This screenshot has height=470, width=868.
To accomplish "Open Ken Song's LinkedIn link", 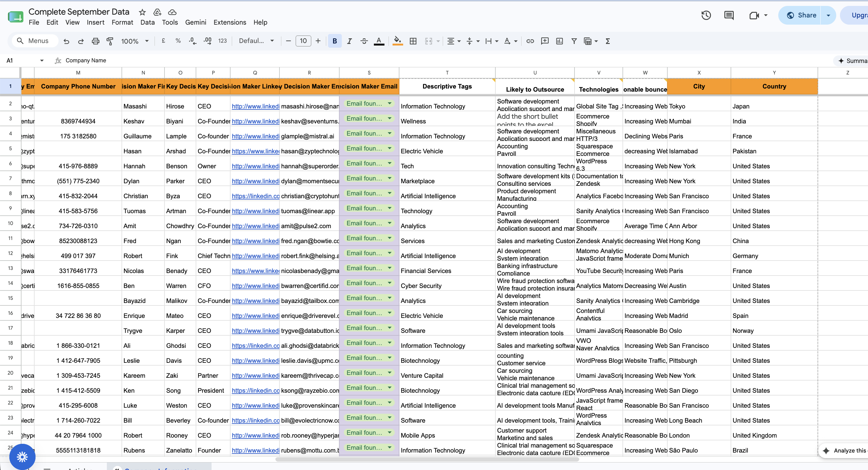I will pyautogui.click(x=255, y=391).
